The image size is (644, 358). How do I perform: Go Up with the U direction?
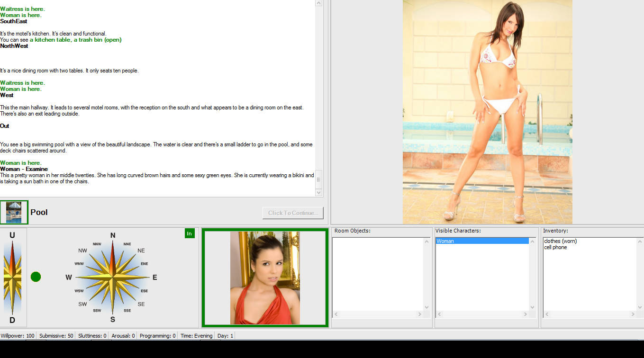(x=12, y=235)
